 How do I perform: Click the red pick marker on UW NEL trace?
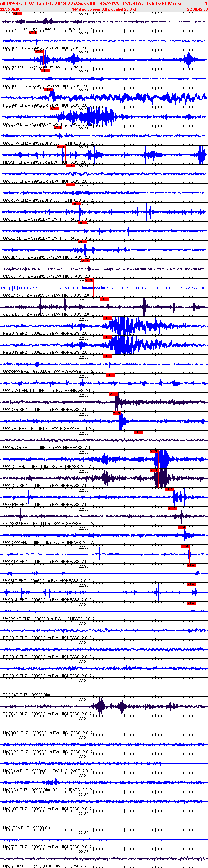[x=117, y=413]
